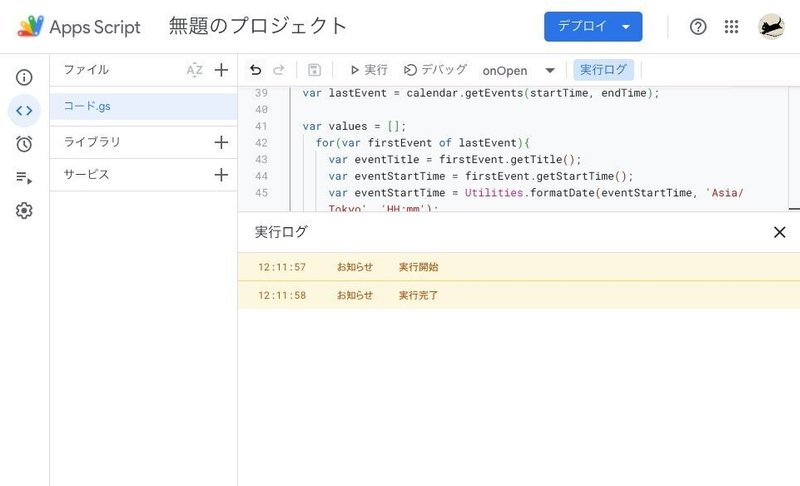Open the Overview info icon in sidebar
The image size is (800, 486).
pyautogui.click(x=24, y=78)
